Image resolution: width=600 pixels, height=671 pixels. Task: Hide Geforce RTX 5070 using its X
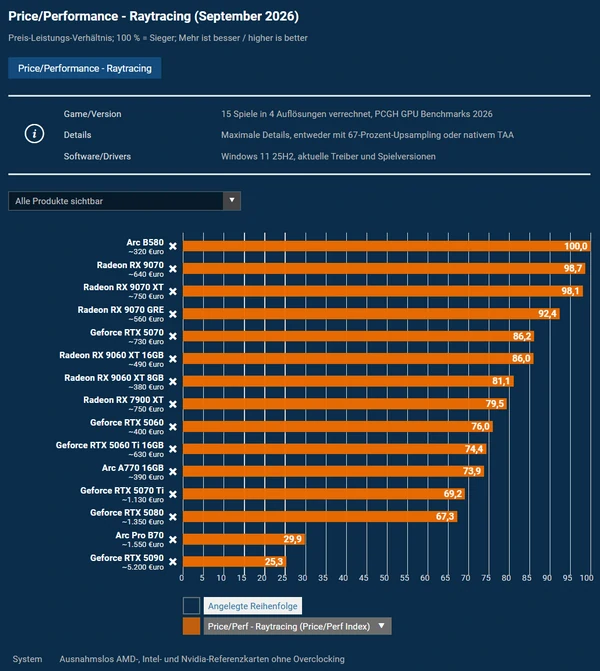point(172,336)
